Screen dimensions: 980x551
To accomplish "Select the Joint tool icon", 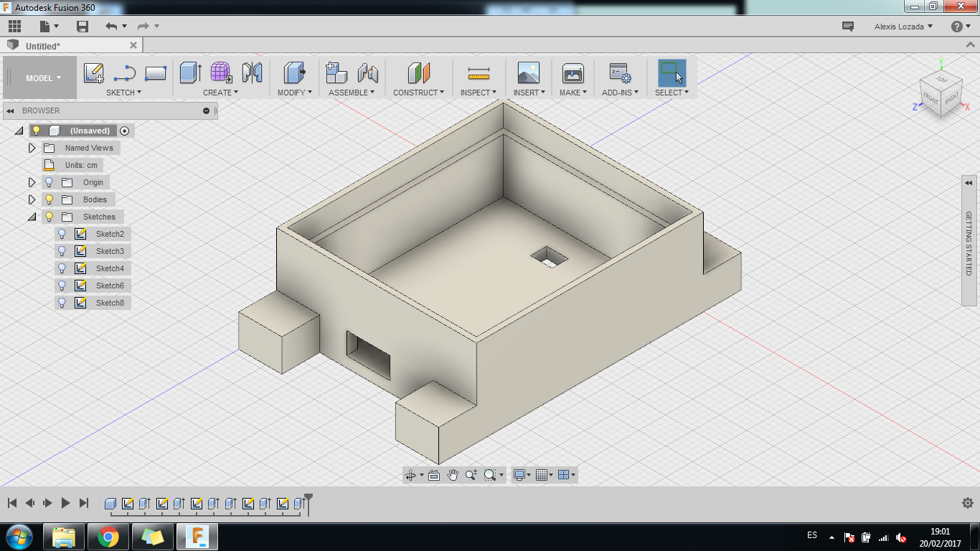I will click(x=368, y=72).
